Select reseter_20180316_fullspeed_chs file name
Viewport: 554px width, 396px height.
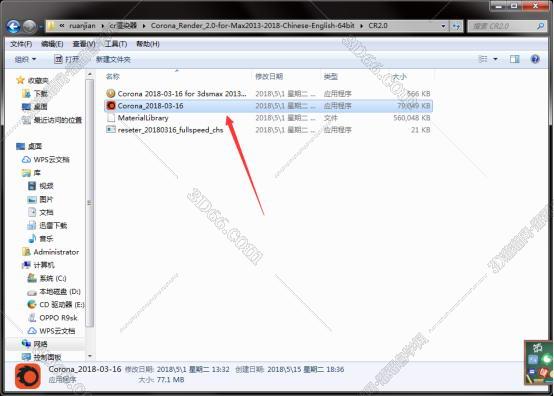tap(170, 130)
